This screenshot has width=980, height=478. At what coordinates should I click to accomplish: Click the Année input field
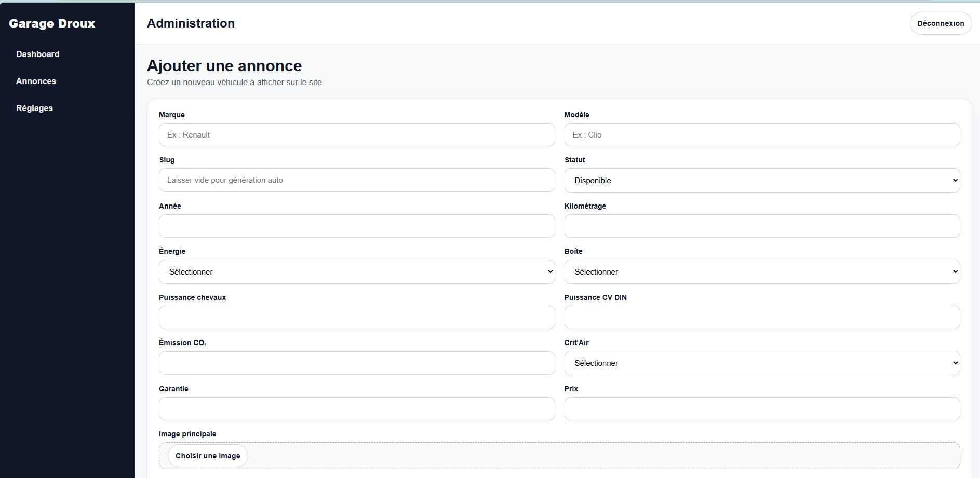click(356, 226)
